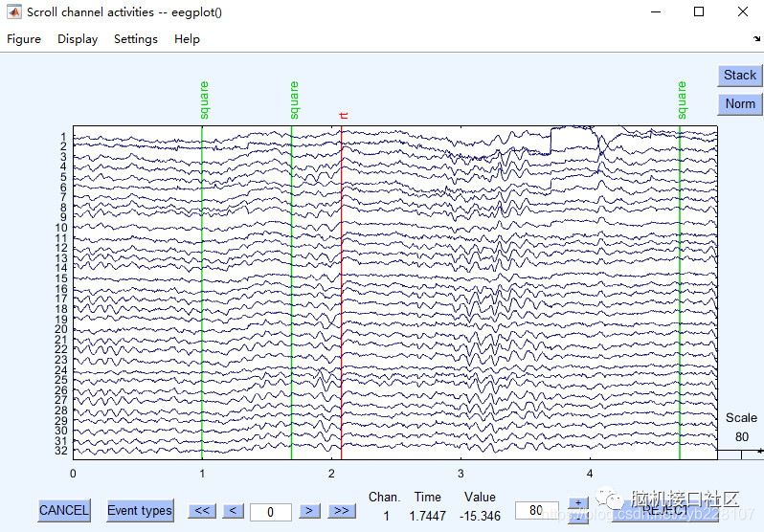Screen dimensions: 764x532
Task: Click the time position field showing 0
Action: click(x=270, y=512)
